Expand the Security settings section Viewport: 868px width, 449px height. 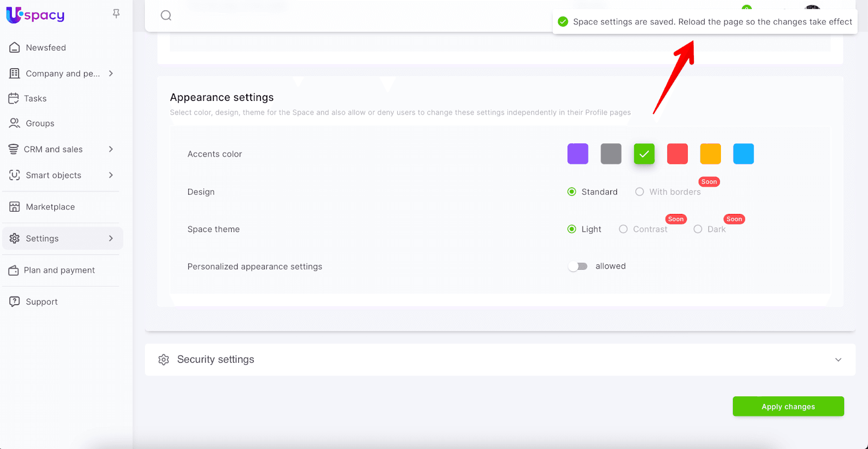point(838,359)
